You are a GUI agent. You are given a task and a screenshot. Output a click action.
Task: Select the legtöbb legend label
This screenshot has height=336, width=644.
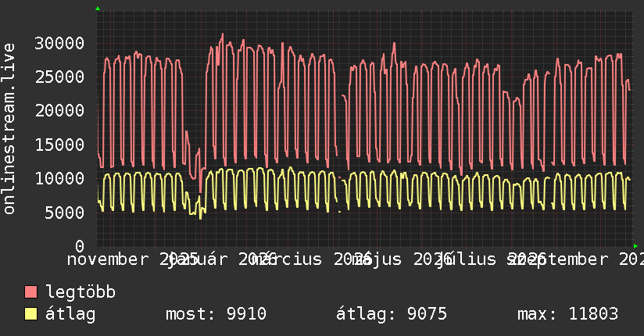pyautogui.click(x=80, y=292)
